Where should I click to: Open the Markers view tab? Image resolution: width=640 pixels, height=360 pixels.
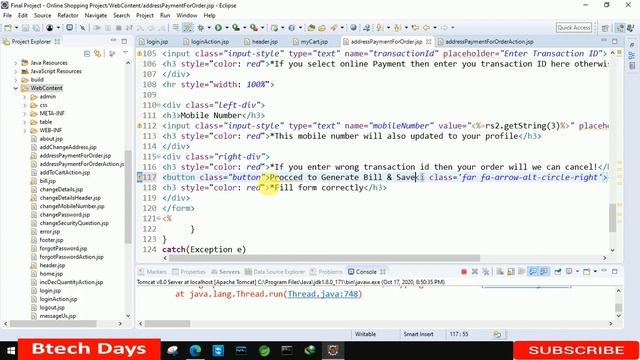(x=152, y=272)
